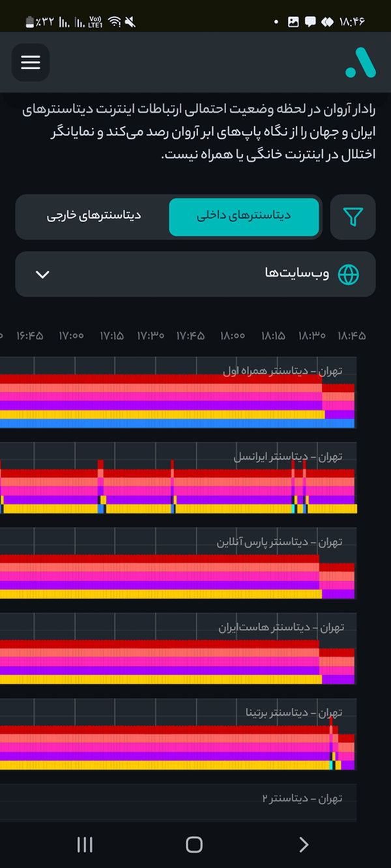Image resolution: width=391 pixels, height=868 pixels.
Task: Open the hamburger menu
Action: [31, 63]
